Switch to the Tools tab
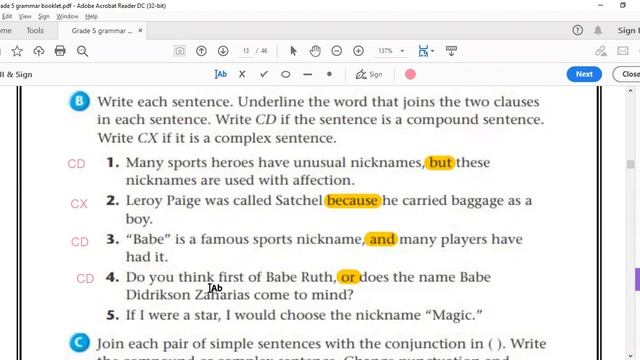 [x=35, y=31]
